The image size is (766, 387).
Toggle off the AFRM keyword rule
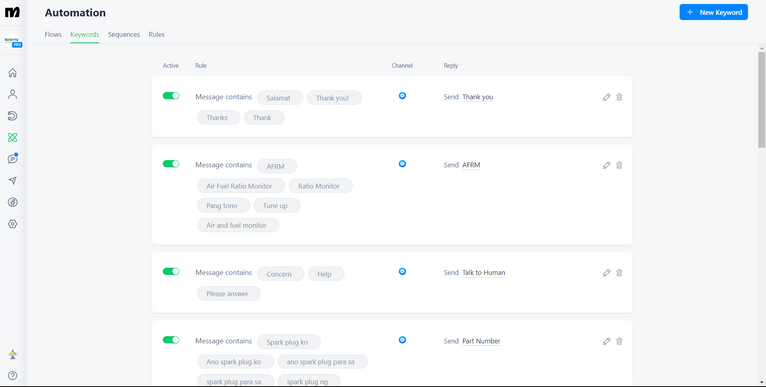(171, 164)
